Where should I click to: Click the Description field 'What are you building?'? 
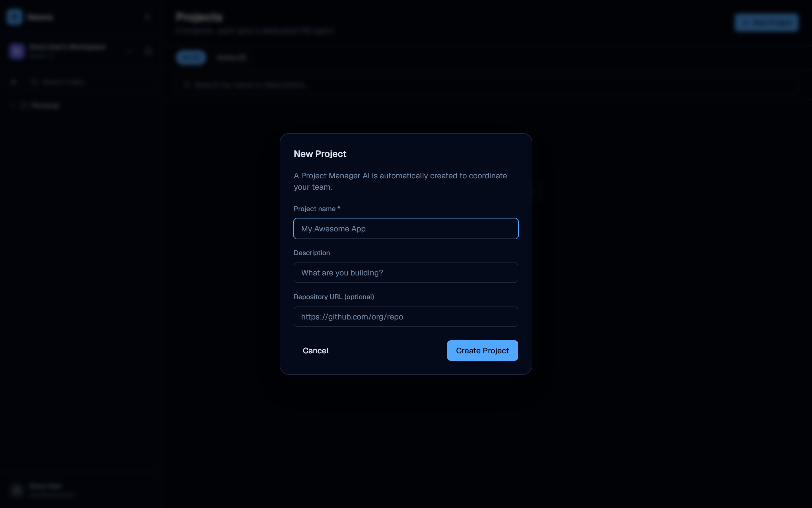pos(406,272)
